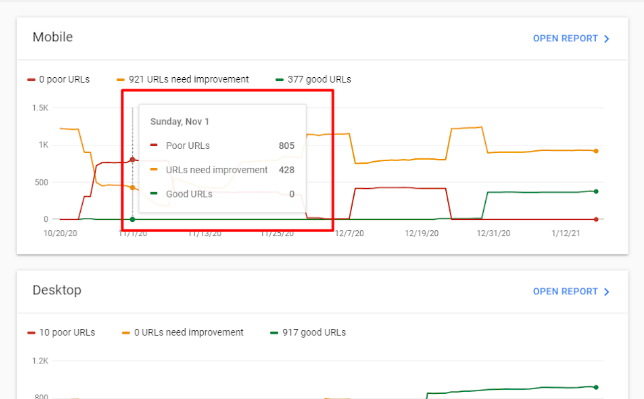This screenshot has width=644, height=399.
Task: Click the Desktop card heading
Action: [57, 290]
